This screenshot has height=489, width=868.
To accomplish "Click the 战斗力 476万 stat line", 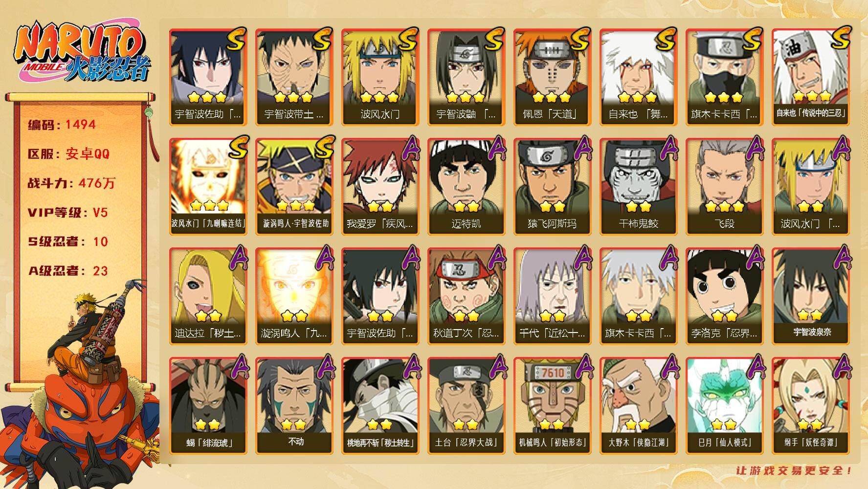I will (71, 183).
